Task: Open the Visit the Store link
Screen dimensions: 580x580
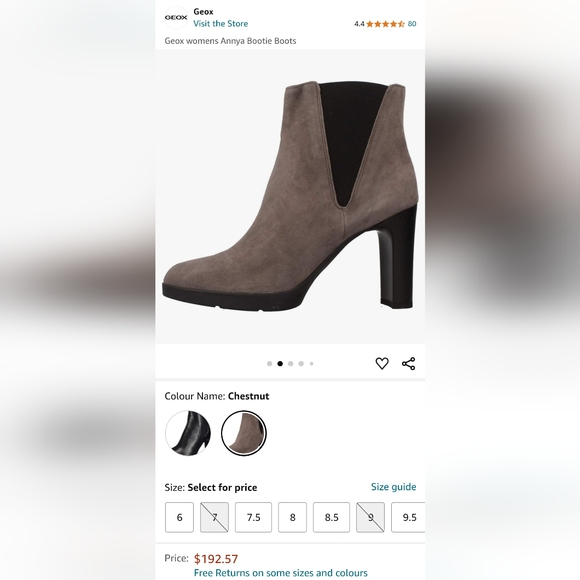Action: [220, 24]
